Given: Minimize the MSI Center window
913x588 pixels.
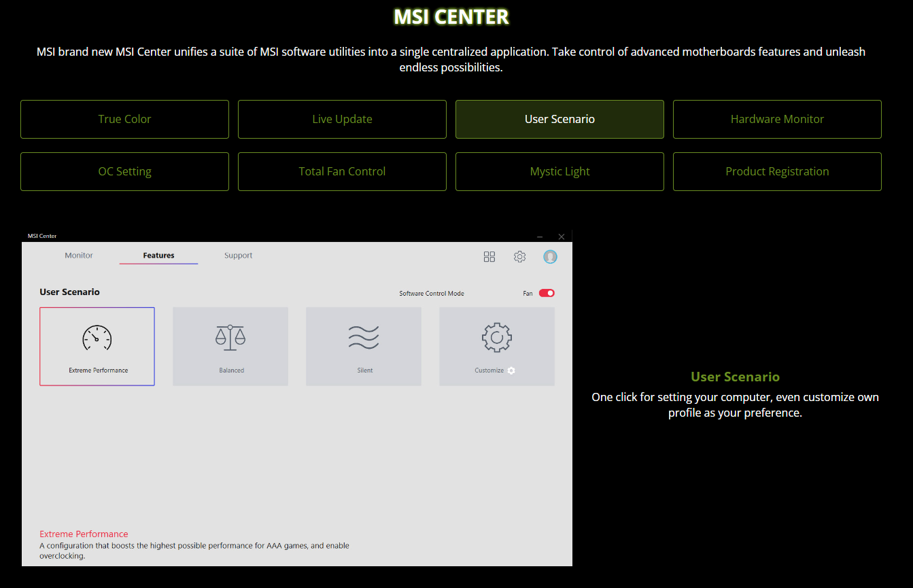Looking at the screenshot, I should click(540, 237).
